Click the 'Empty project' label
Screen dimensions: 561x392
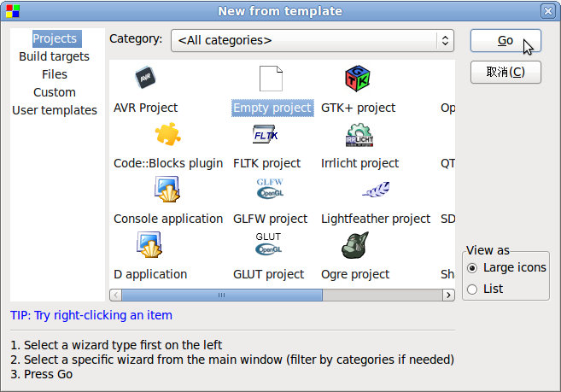click(x=272, y=108)
